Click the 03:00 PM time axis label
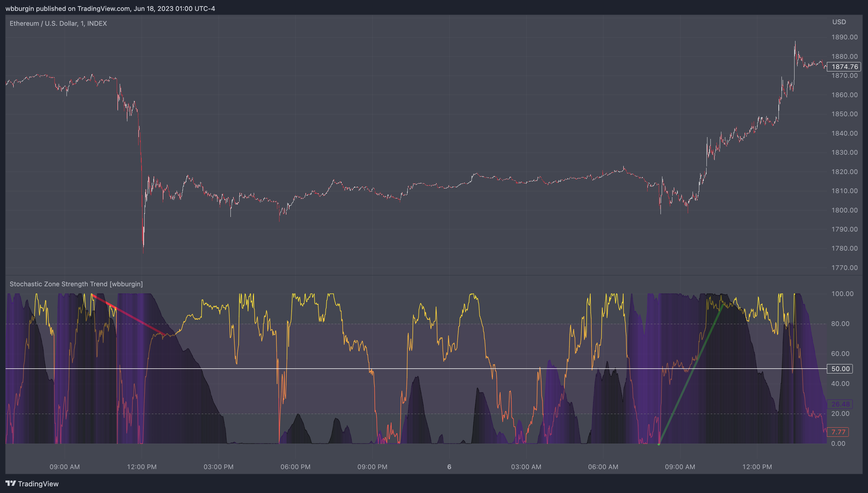 coord(219,467)
